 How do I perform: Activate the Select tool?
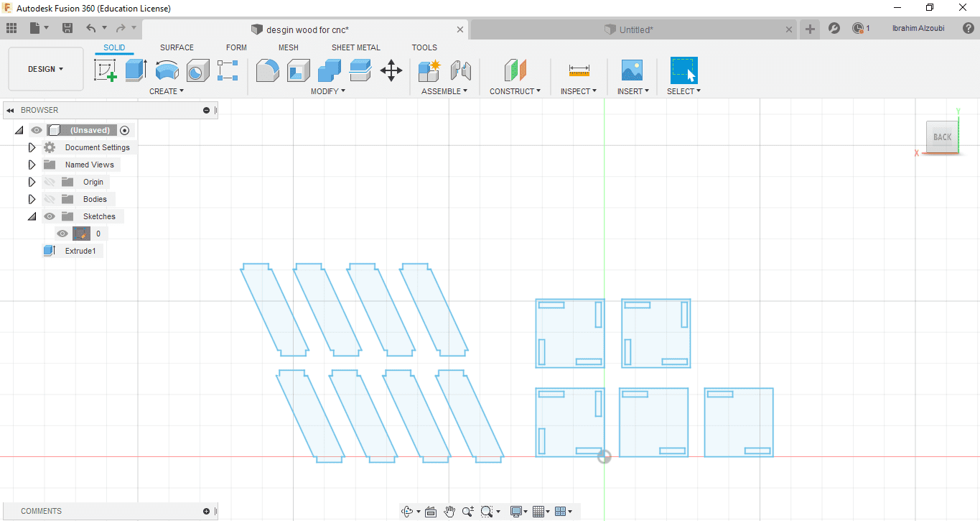tap(683, 70)
